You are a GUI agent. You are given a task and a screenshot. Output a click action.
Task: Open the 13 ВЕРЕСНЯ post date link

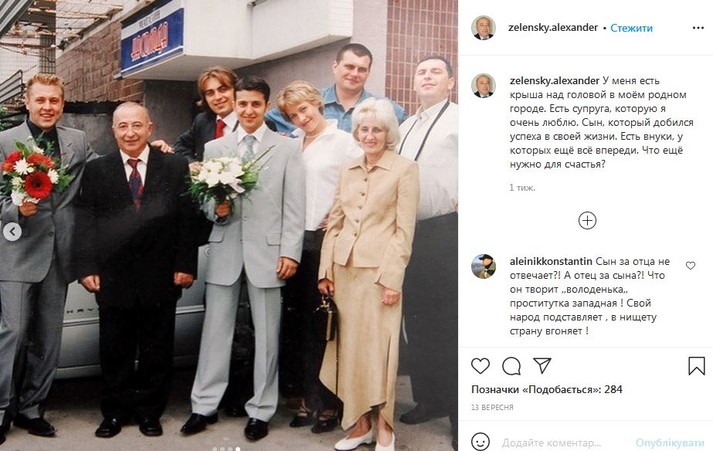point(492,407)
